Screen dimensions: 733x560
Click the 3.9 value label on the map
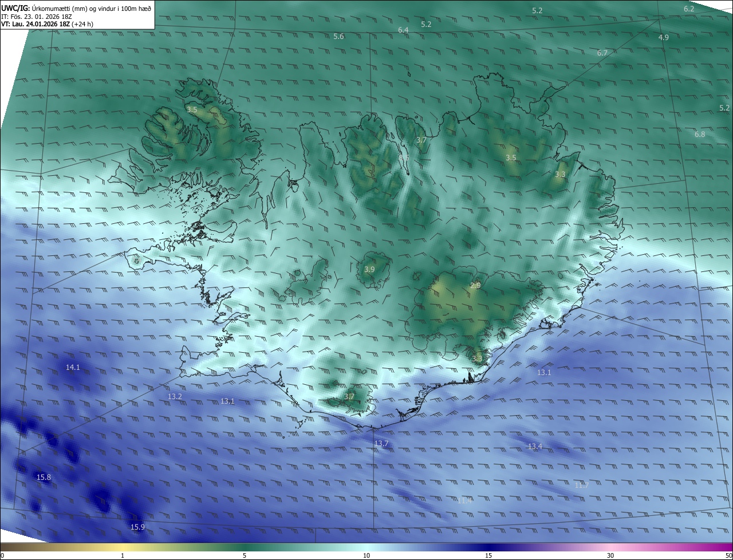tap(369, 269)
